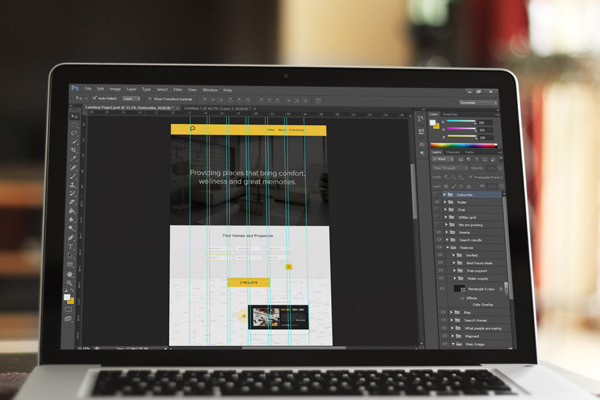600x400 pixels.
Task: Select the Lasso tool
Action: click(74, 133)
